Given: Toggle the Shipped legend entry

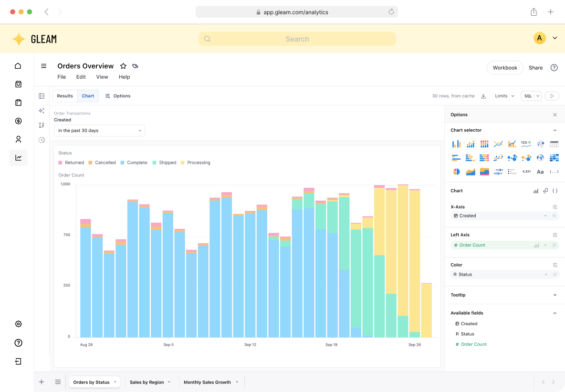Looking at the screenshot, I should click(x=164, y=163).
